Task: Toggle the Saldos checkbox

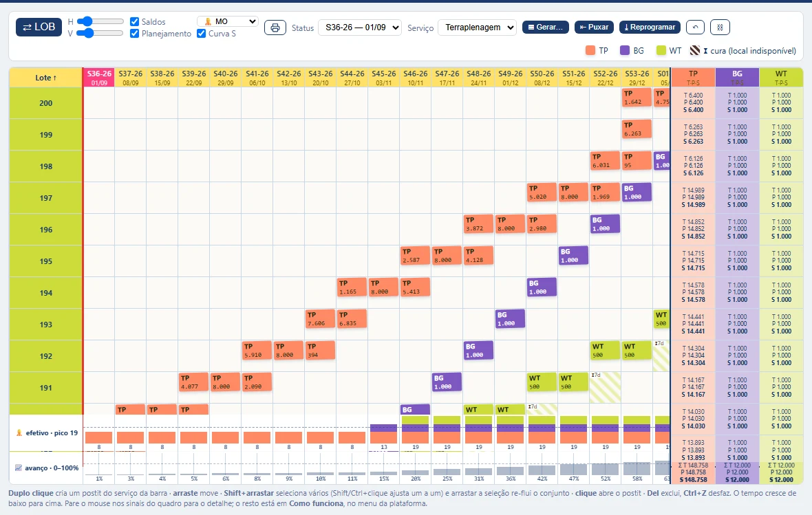Action: [x=135, y=21]
